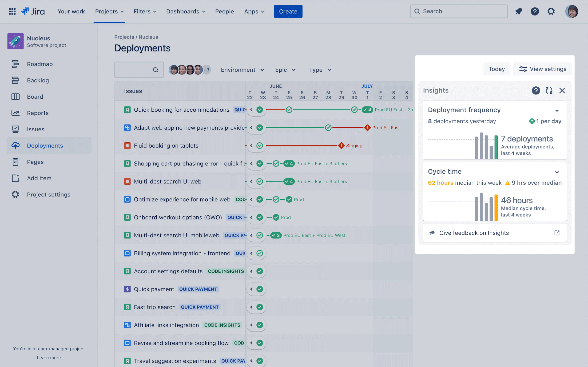Click the Roadmap sidebar icon

point(15,64)
